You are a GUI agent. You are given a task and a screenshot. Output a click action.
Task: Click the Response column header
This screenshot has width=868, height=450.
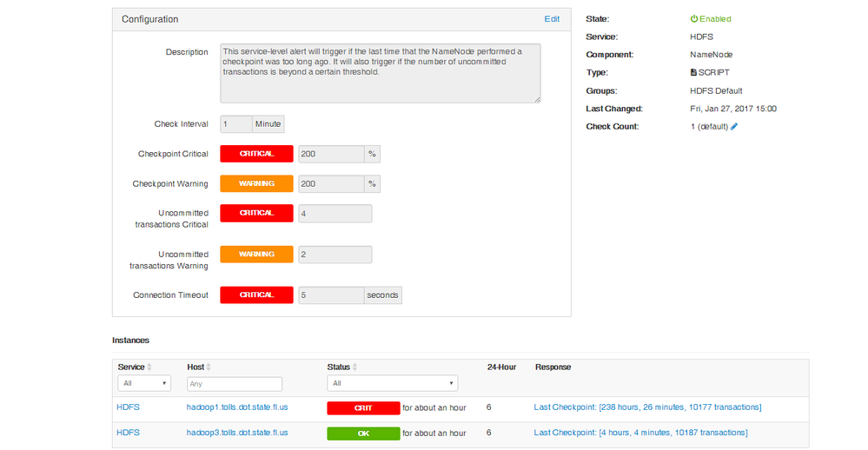pos(553,367)
